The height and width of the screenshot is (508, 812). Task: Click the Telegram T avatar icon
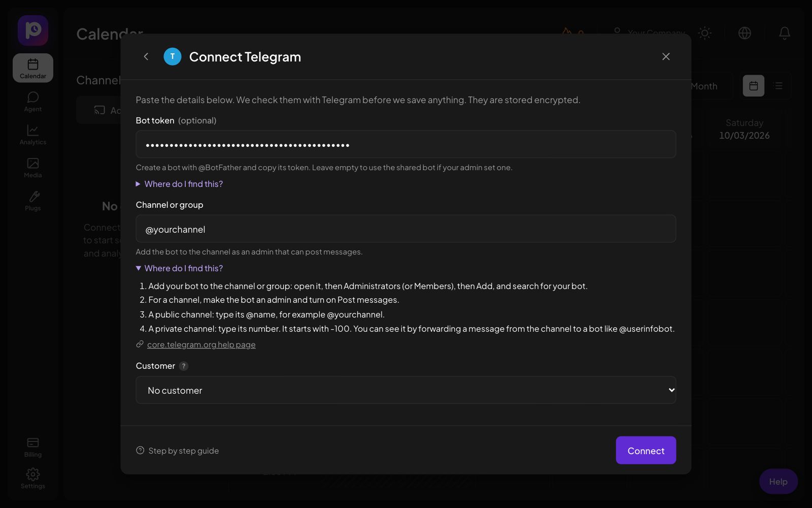173,56
